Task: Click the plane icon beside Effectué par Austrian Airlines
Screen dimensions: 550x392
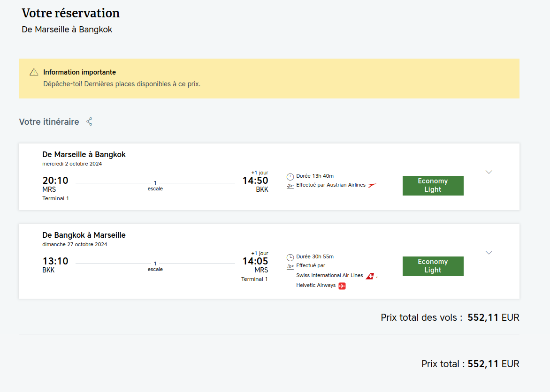Action: [x=290, y=186]
